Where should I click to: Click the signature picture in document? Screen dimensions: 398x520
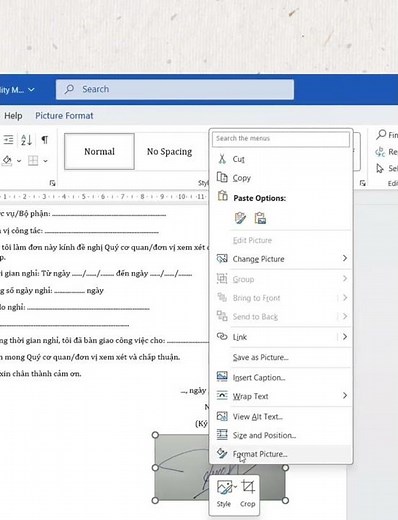point(182,467)
